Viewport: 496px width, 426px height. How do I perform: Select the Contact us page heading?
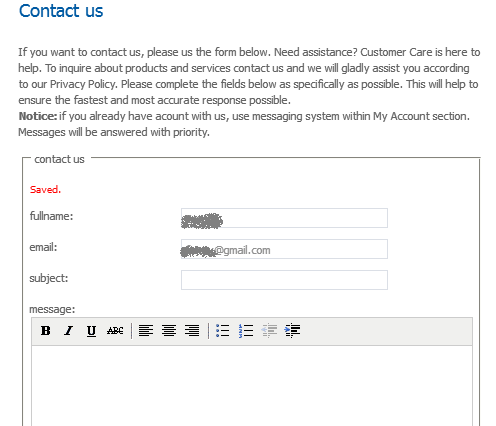click(x=61, y=11)
